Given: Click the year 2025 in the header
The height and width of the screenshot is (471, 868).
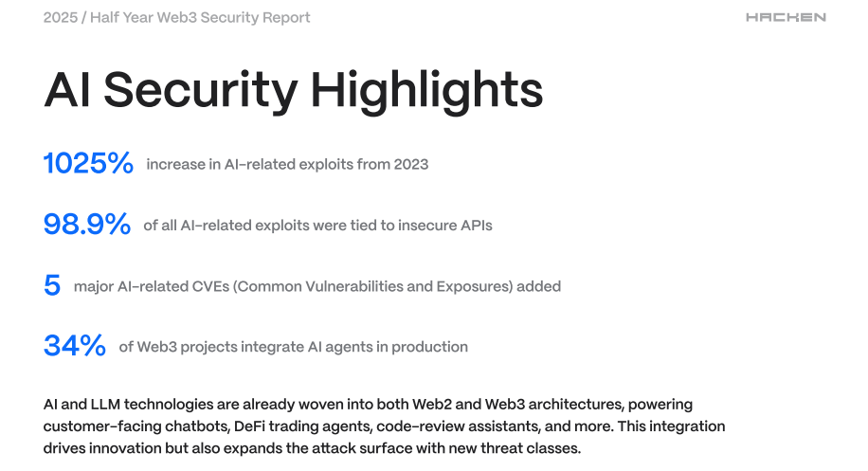Looking at the screenshot, I should pyautogui.click(x=61, y=18).
